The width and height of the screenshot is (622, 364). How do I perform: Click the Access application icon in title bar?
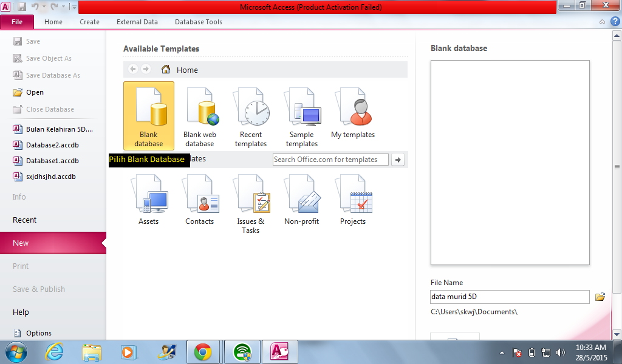coord(6,7)
